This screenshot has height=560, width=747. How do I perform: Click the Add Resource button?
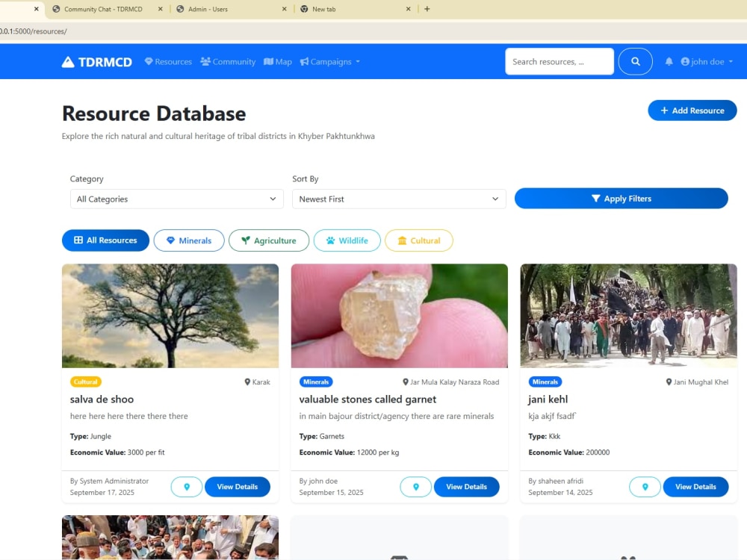692,111
